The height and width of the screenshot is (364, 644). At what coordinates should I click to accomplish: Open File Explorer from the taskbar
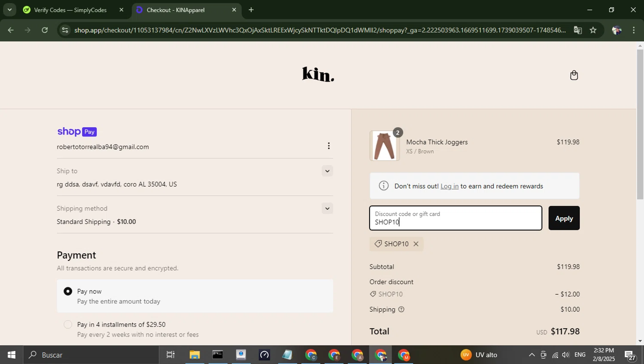tap(194, 355)
